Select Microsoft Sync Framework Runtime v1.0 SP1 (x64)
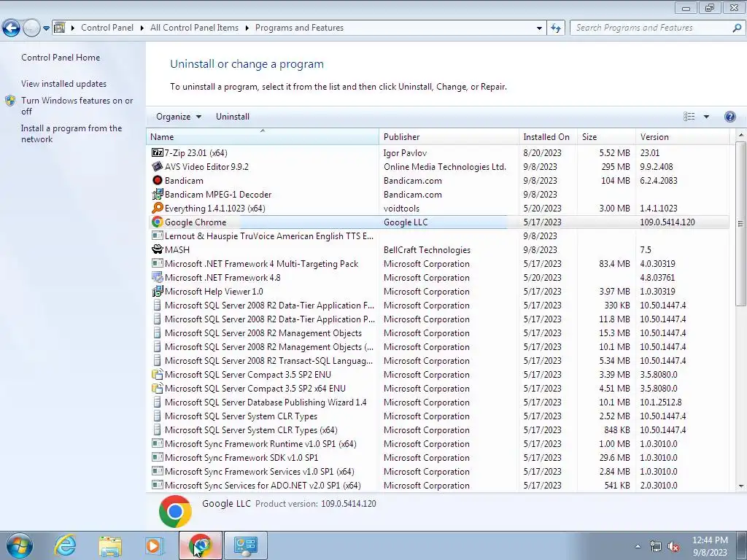Image resolution: width=747 pixels, height=560 pixels. tap(438, 443)
